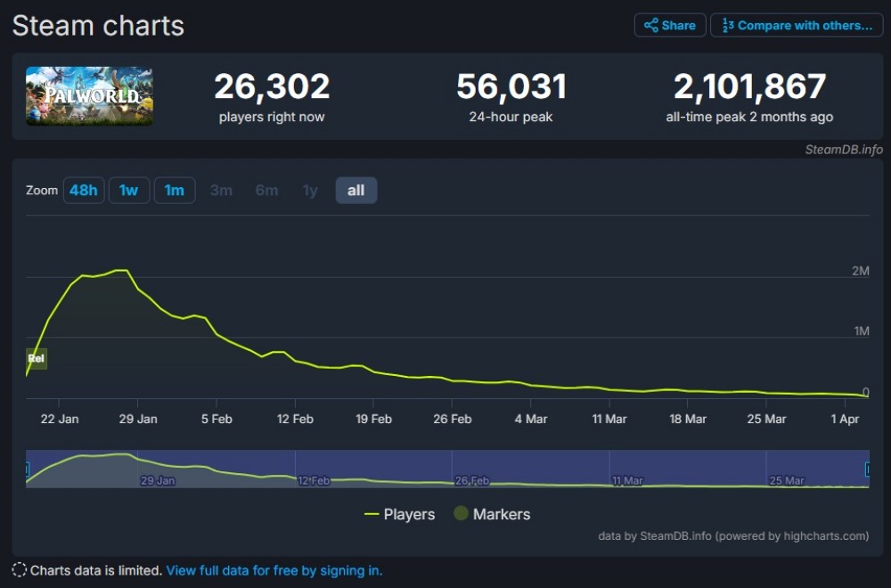Viewport: 891px width, 588px height.
Task: Click navigator at 11 Mar label
Action: [x=628, y=480]
